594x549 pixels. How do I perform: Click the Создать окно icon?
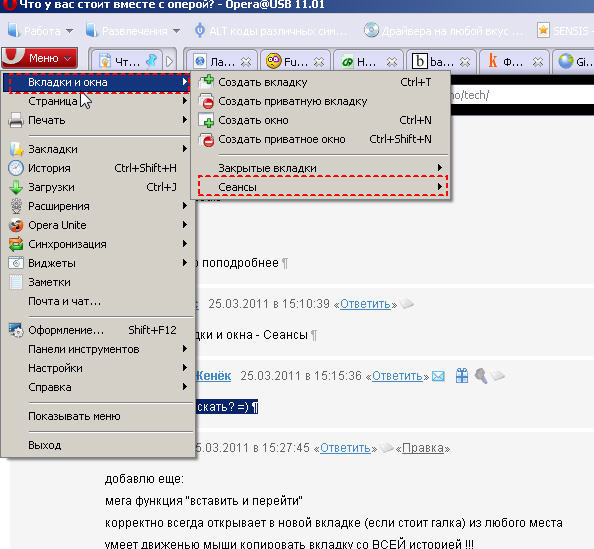pos(207,120)
